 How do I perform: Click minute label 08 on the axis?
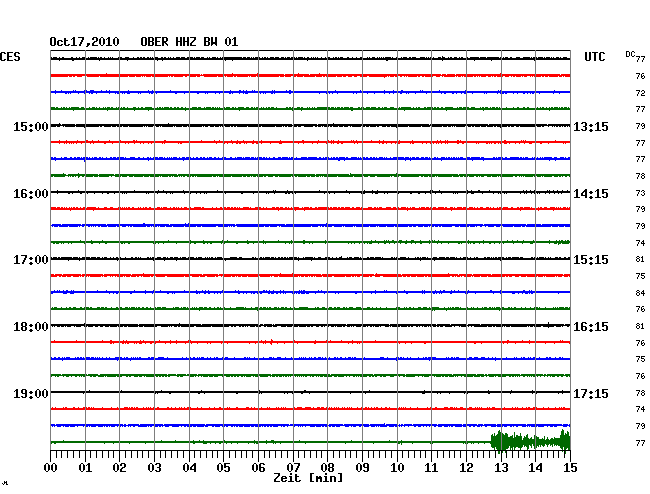[327, 467]
